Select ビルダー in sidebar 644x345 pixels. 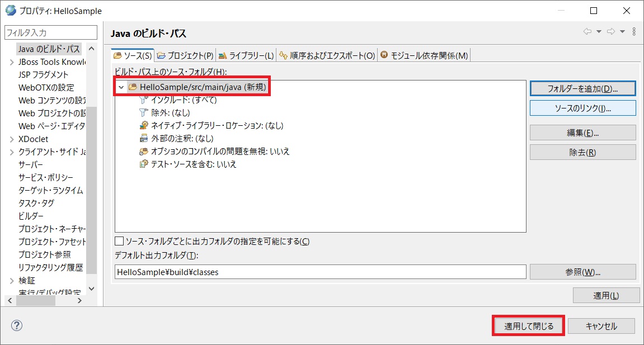(x=31, y=216)
